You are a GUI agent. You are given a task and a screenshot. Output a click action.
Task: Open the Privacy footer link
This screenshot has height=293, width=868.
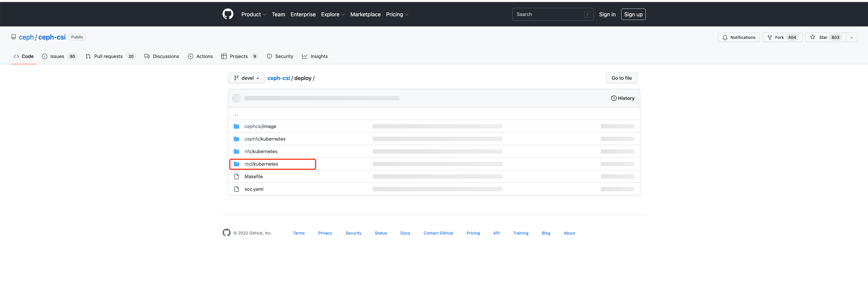(325, 233)
